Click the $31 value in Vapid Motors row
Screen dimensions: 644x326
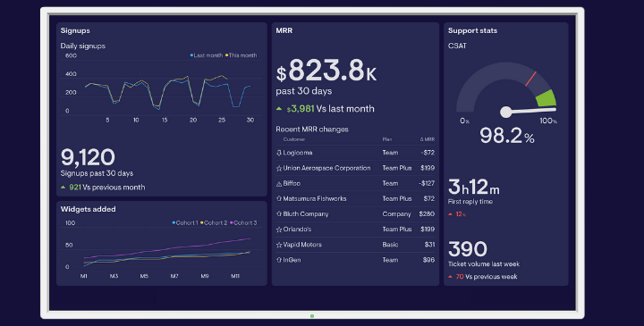pos(429,245)
